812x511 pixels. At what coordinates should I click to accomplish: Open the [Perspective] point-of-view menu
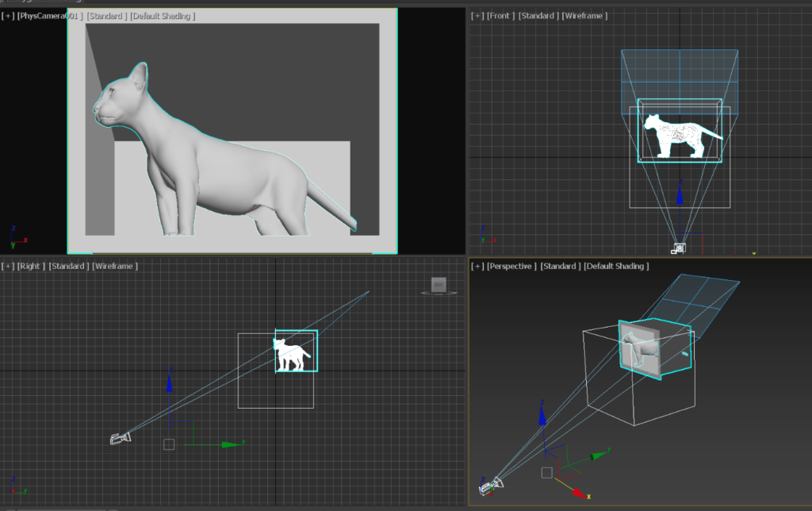click(x=511, y=266)
